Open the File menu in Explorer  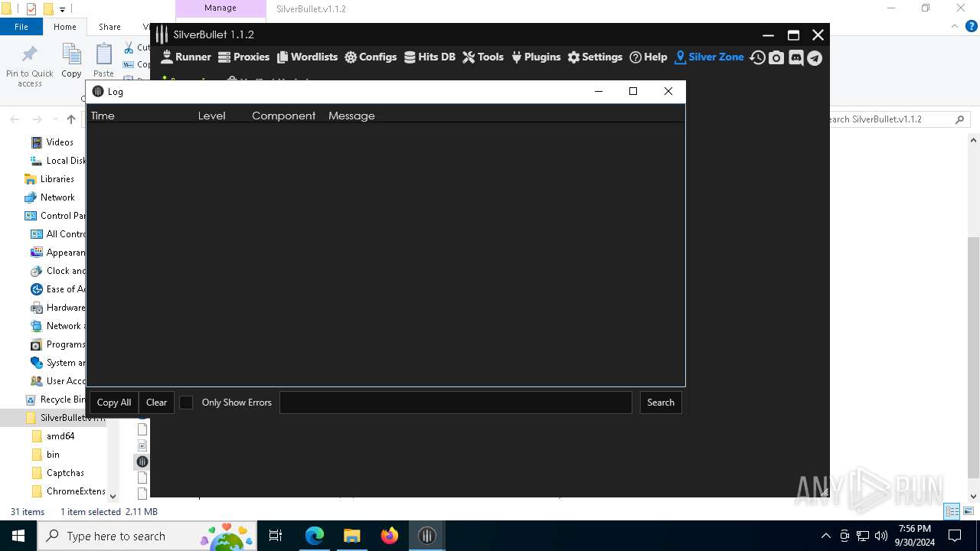tap(21, 27)
